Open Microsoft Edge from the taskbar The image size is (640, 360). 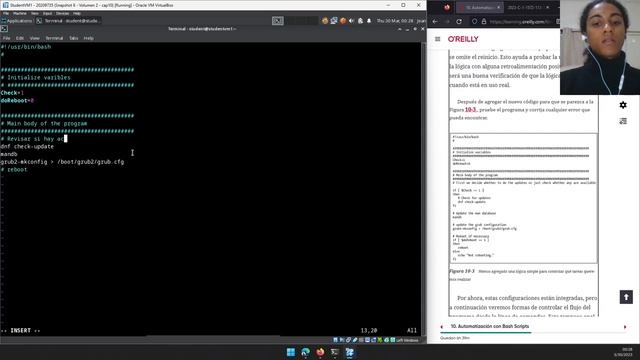coord(305,352)
